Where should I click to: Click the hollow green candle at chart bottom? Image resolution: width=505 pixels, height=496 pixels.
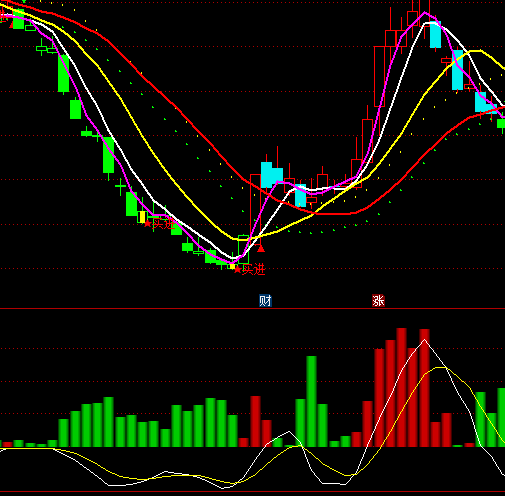tap(244, 249)
